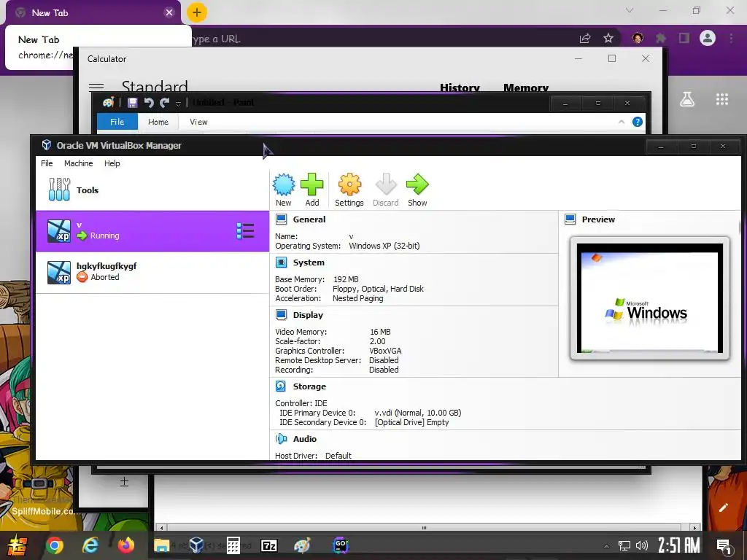Click the 192 MB base memory value

(x=346, y=279)
